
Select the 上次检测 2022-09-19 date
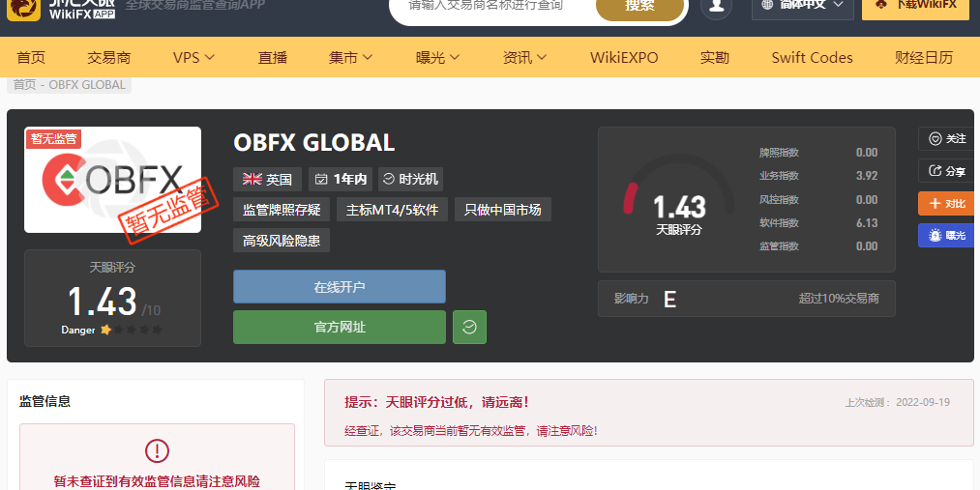coord(898,403)
